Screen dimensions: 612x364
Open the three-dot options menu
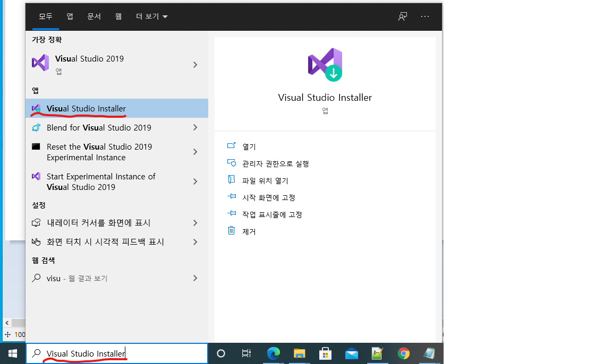(x=425, y=16)
